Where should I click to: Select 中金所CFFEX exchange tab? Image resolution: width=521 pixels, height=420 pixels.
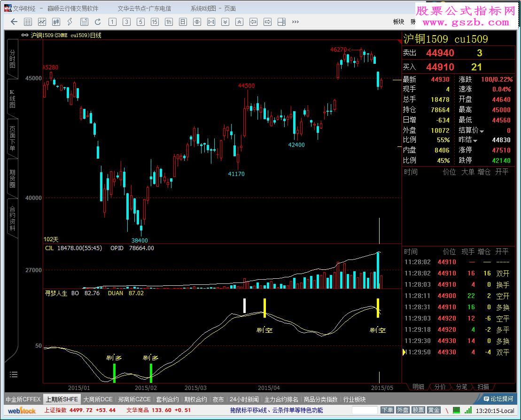(x=23, y=399)
